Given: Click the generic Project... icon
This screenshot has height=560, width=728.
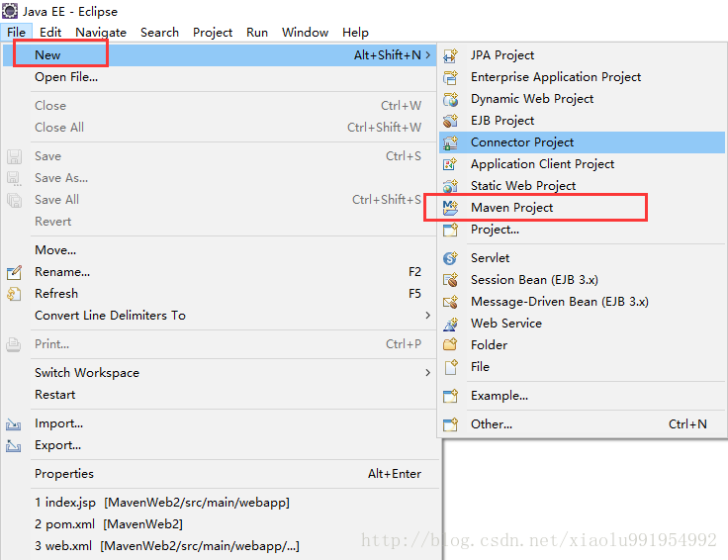Looking at the screenshot, I should pyautogui.click(x=450, y=230).
